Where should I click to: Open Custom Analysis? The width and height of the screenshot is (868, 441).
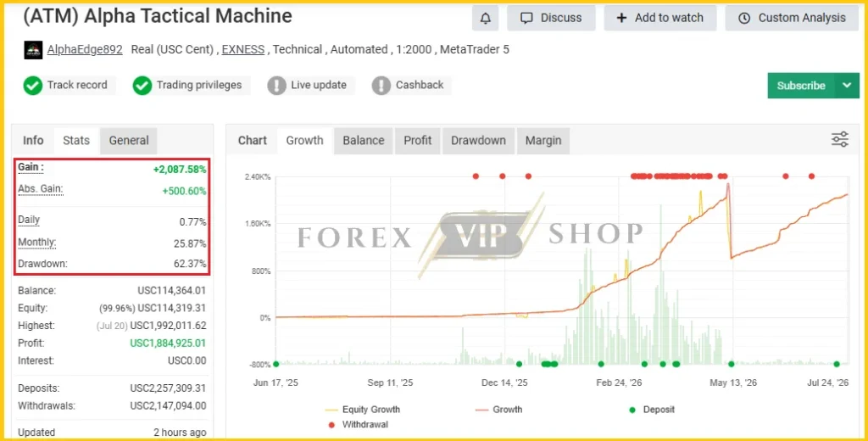point(792,18)
